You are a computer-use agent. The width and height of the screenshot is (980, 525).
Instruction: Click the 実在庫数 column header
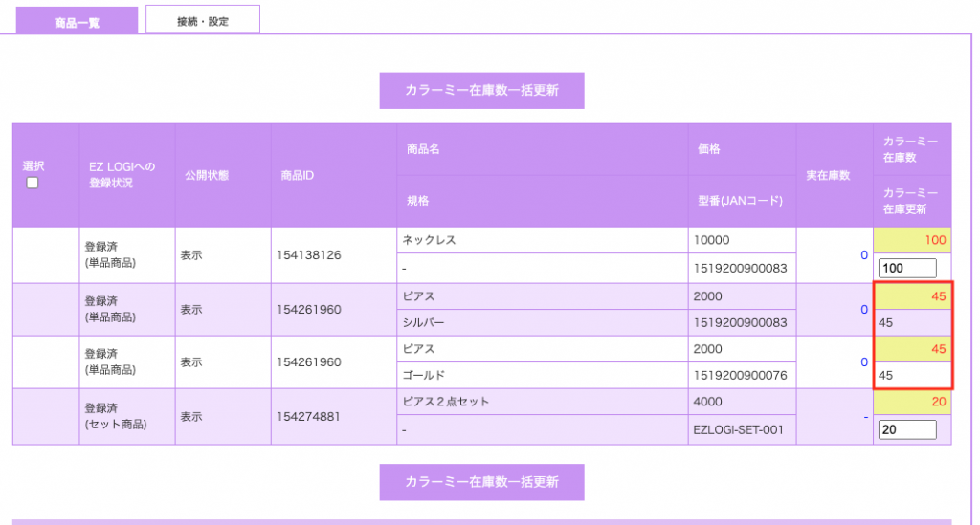[x=833, y=176]
